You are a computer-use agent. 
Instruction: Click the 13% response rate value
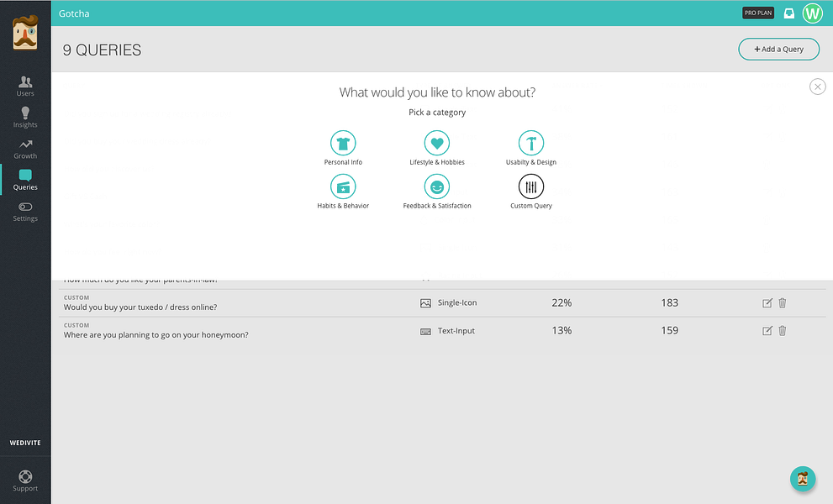[561, 330]
